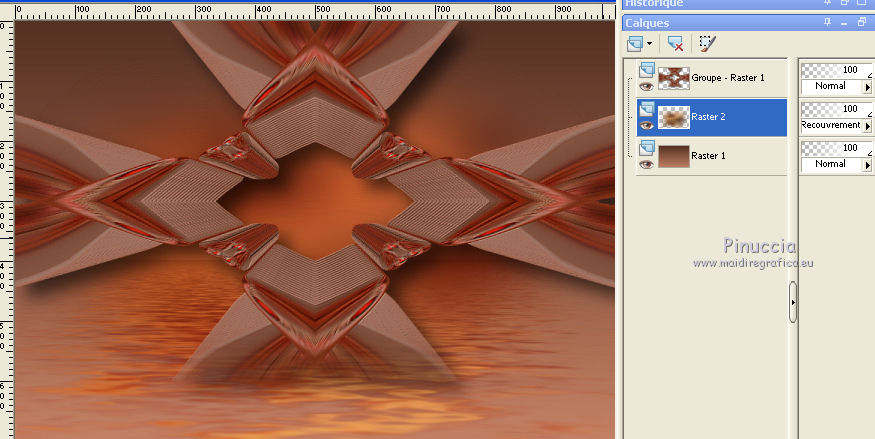Screen dimensions: 875x439
Task: Adjust opacity slider of Groupe - Raster 1
Action: point(836,70)
